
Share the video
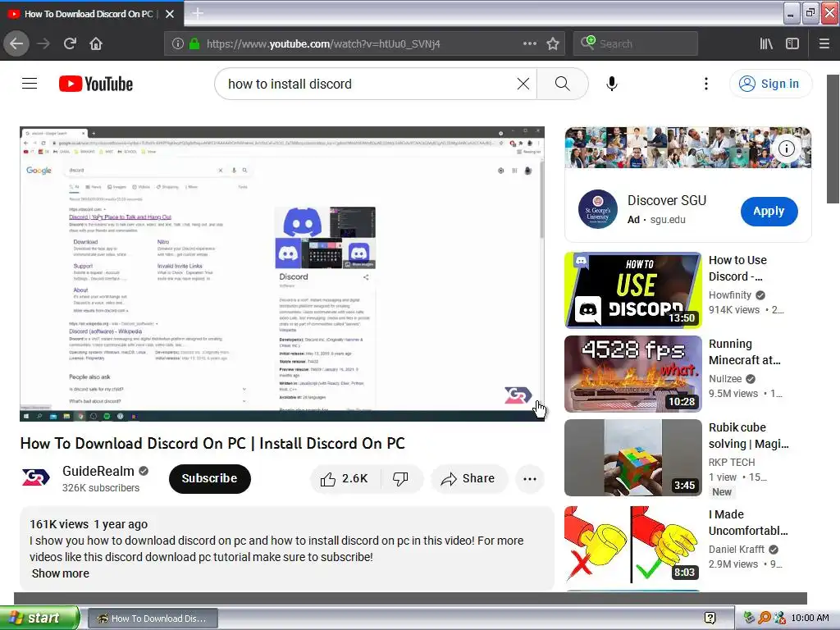point(468,479)
